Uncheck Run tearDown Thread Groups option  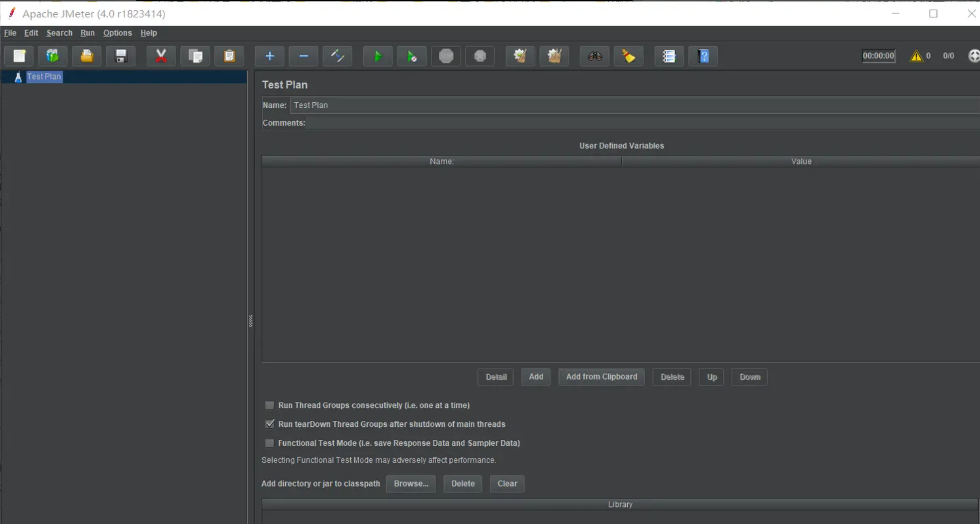click(269, 424)
